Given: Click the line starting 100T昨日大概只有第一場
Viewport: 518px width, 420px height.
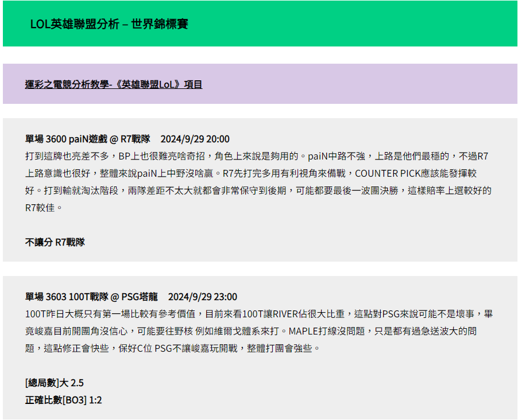Looking at the screenshot, I should (258, 314).
